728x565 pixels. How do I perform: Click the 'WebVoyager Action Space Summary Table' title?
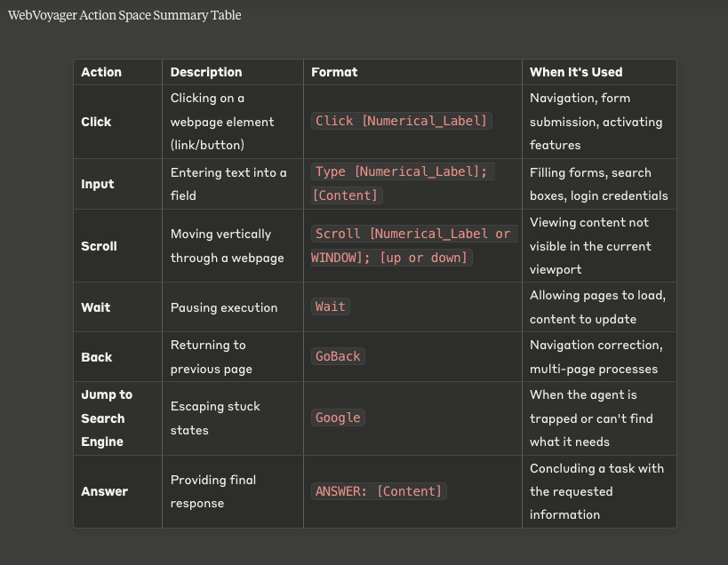(124, 15)
